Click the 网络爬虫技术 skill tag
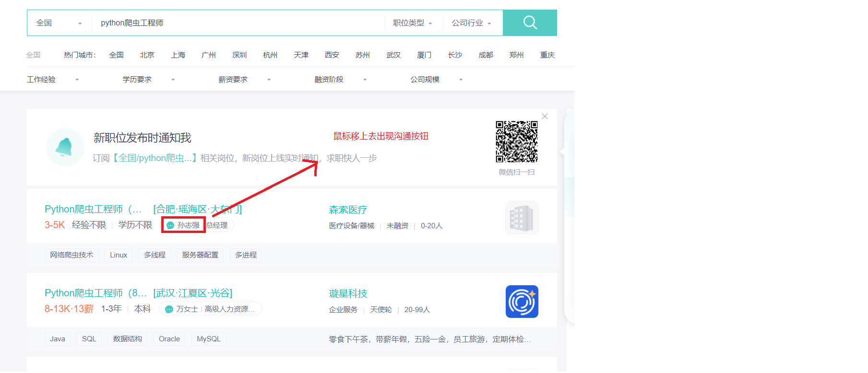Image resolution: width=868 pixels, height=373 pixels. (x=71, y=255)
